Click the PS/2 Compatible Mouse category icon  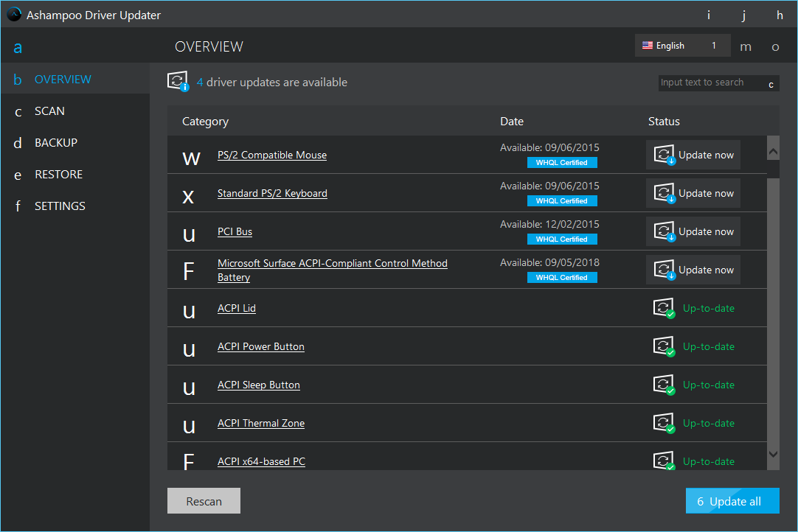[x=191, y=158]
